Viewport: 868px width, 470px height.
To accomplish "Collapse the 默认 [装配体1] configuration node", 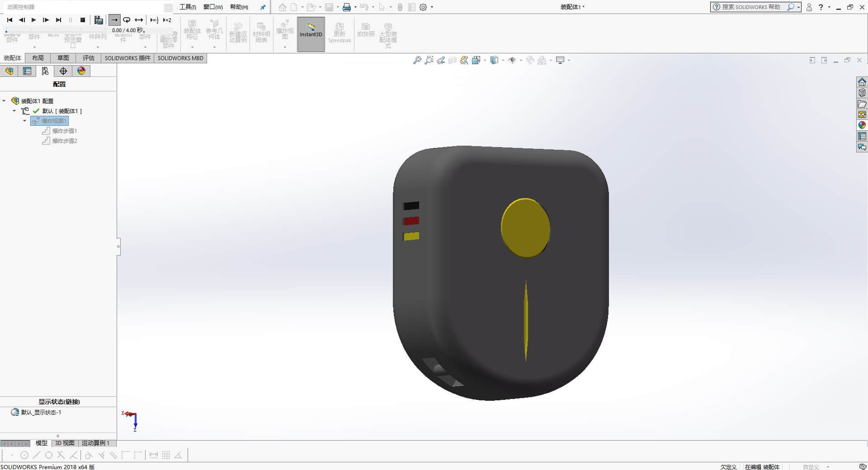I will click(x=14, y=111).
